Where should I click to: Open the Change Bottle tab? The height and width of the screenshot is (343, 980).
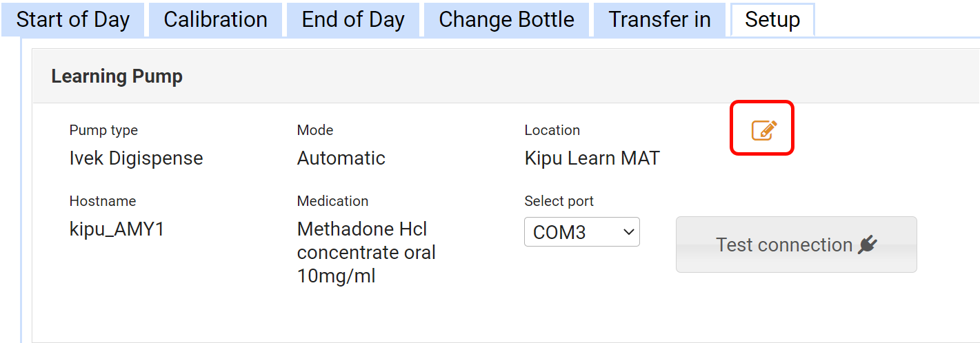506,20
